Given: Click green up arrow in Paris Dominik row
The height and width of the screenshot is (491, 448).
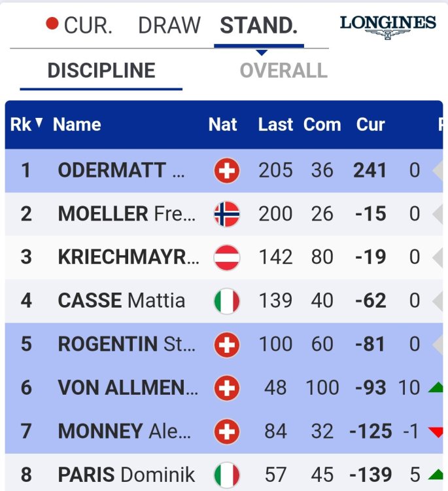Looking at the screenshot, I should point(436,474).
